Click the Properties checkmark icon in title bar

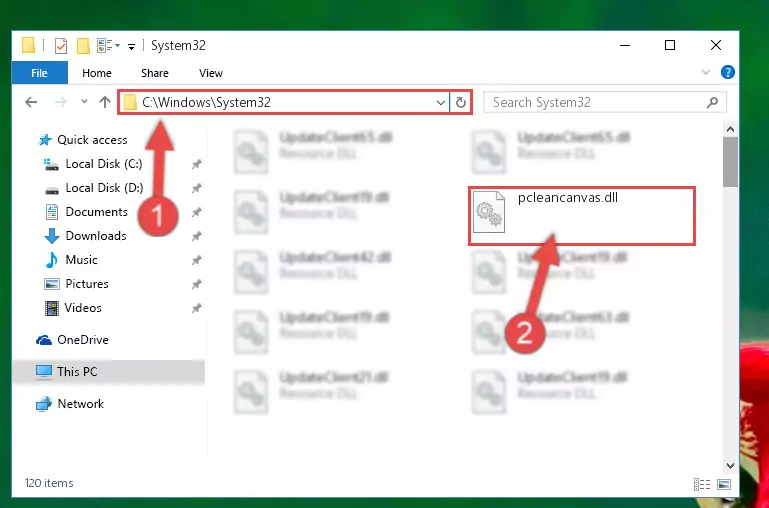pyautogui.click(x=61, y=46)
